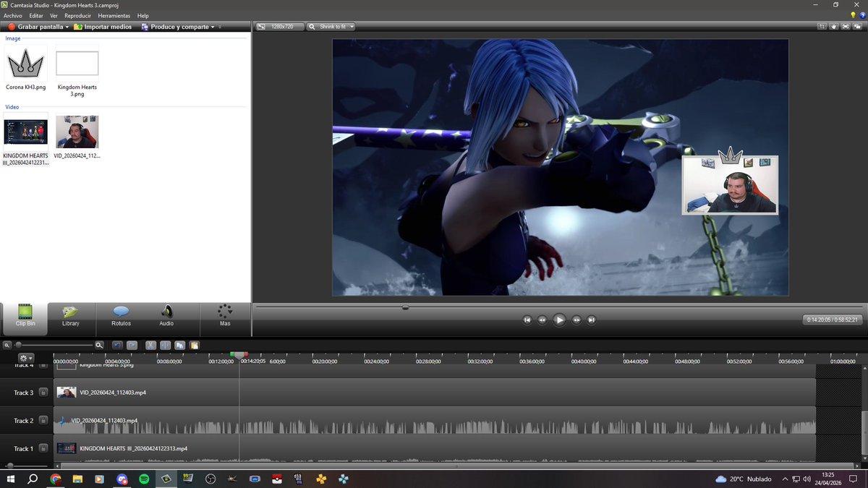Click the editing dimensions icon left of 1280x720
Image resolution: width=868 pixels, height=488 pixels.
coord(262,27)
